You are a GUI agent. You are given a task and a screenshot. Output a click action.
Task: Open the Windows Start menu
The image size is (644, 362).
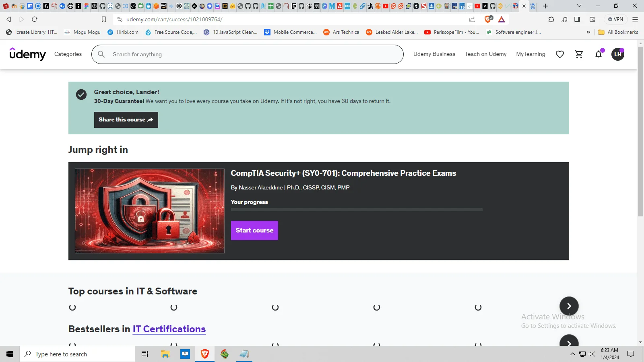coord(10,354)
